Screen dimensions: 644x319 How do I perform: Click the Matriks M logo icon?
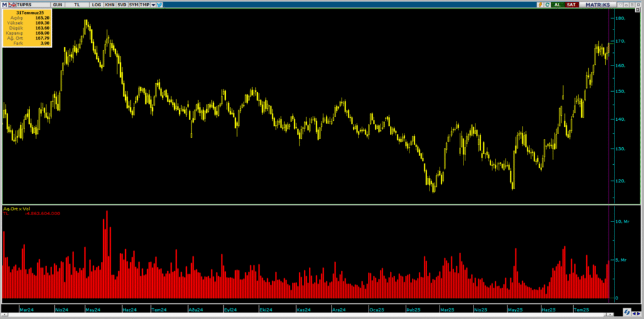tap(4, 4)
